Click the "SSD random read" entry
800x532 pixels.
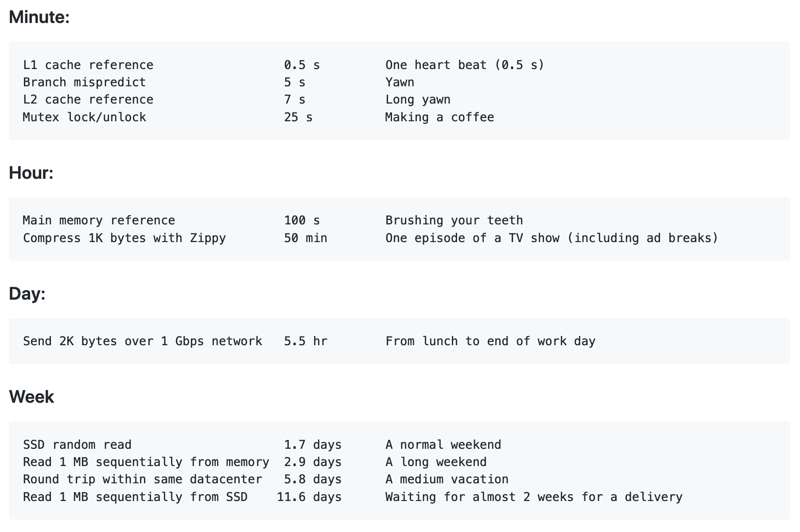(77, 445)
